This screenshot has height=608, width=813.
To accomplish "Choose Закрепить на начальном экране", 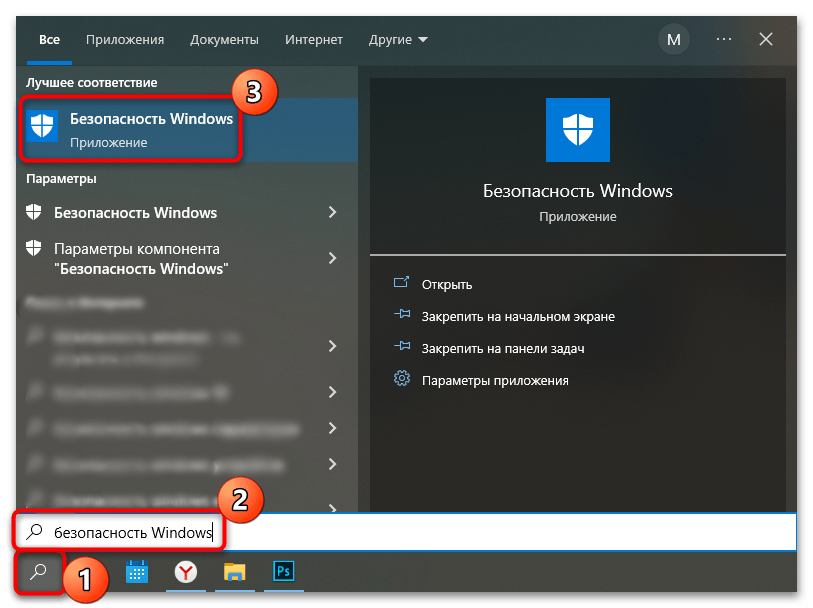I will [517, 316].
